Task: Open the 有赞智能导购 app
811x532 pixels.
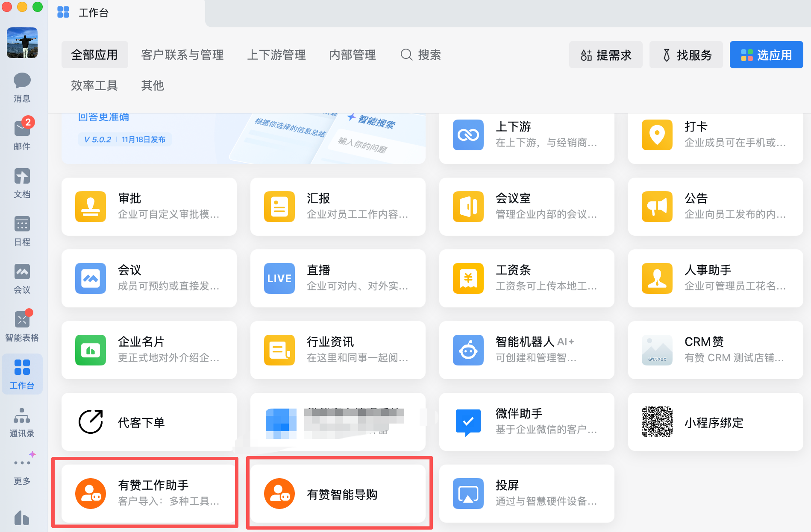Action: 338,494
